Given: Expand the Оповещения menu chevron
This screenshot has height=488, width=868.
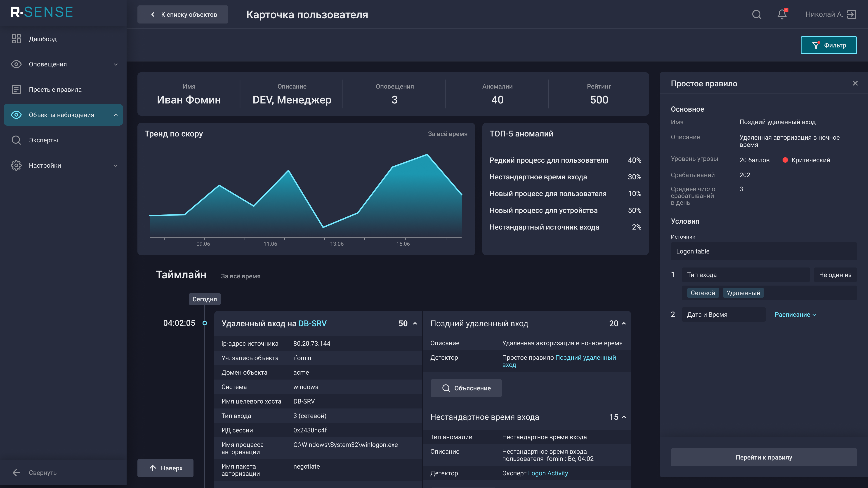Looking at the screenshot, I should pos(116,64).
